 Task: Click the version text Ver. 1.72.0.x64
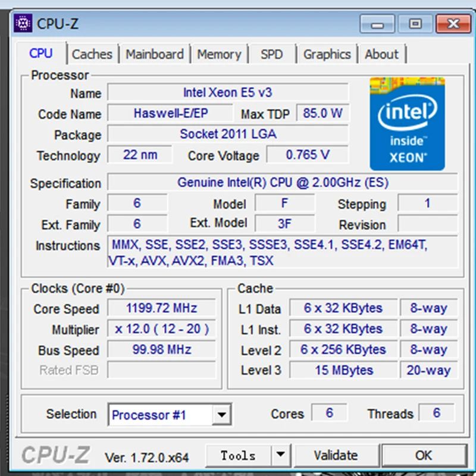[146, 458]
